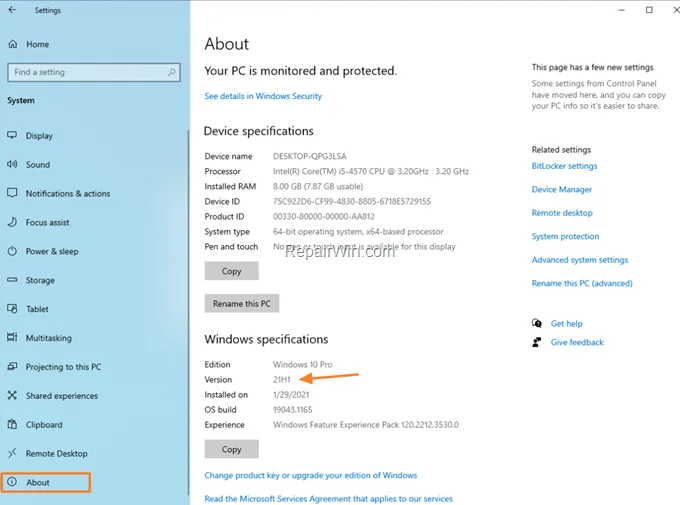This screenshot has height=505, width=680.
Task: Click the Multitasking icon
Action: tap(12, 337)
